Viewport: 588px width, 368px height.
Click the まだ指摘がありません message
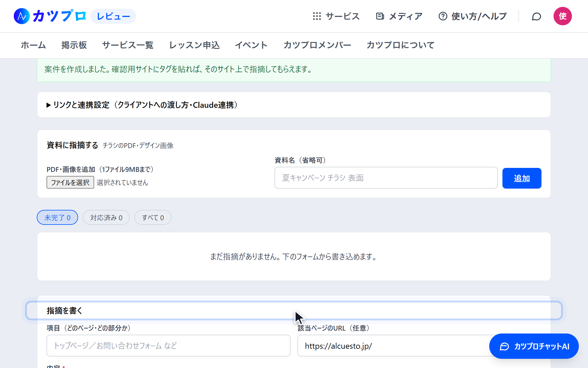(294, 256)
